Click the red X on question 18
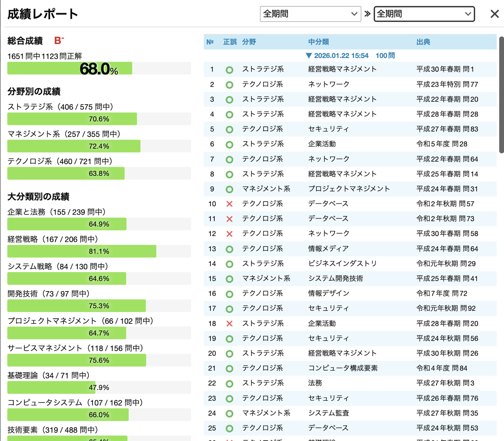Image resolution: width=504 pixels, height=441 pixels. click(x=229, y=324)
